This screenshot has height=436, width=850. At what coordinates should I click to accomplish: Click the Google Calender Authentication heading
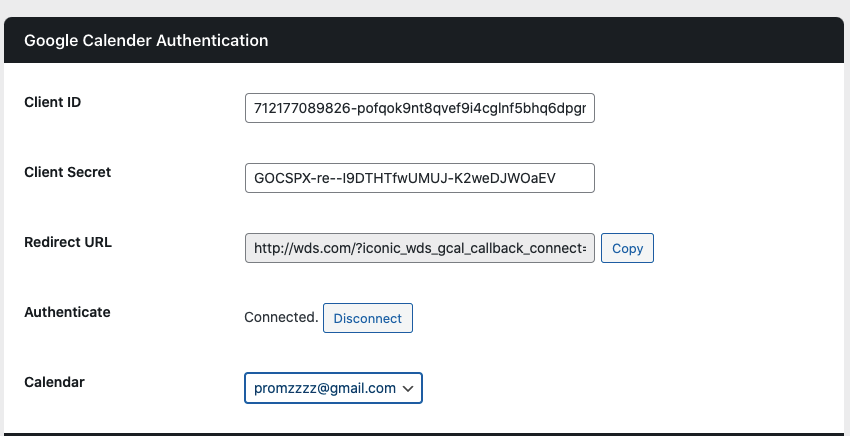click(146, 41)
